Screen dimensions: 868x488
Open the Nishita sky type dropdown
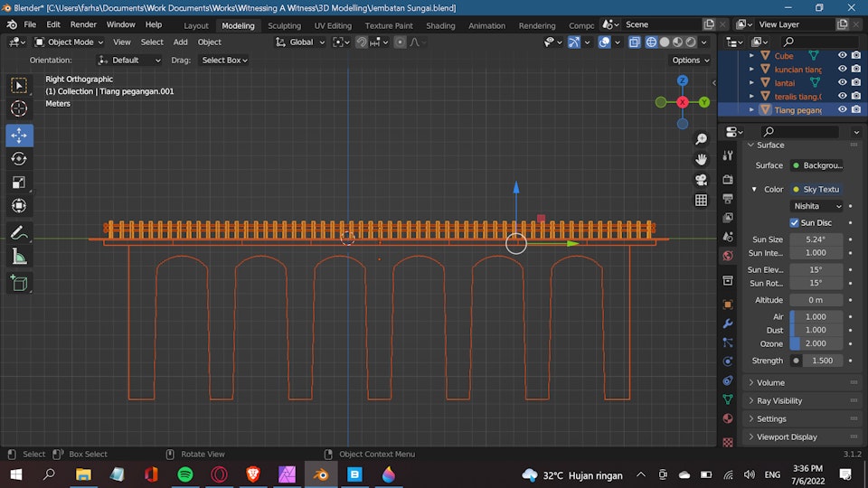(x=816, y=206)
